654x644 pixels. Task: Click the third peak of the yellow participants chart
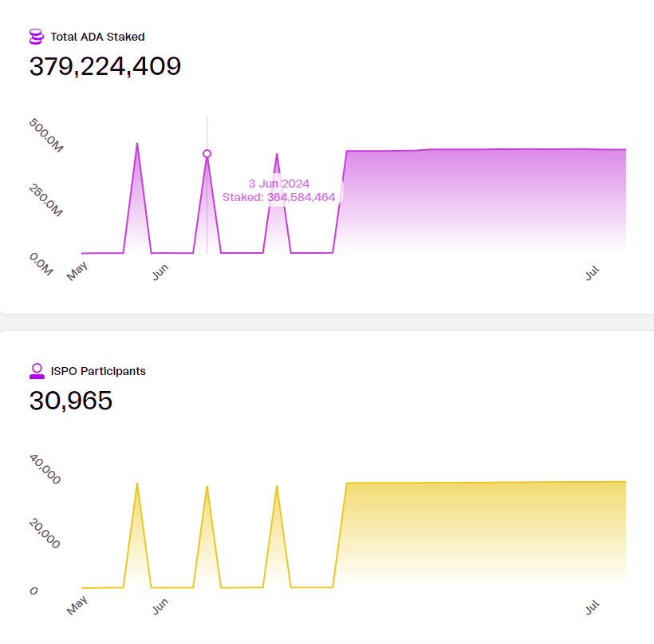[x=277, y=487]
